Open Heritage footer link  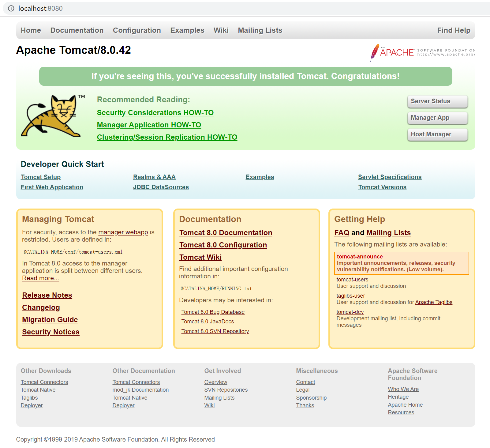tap(398, 397)
